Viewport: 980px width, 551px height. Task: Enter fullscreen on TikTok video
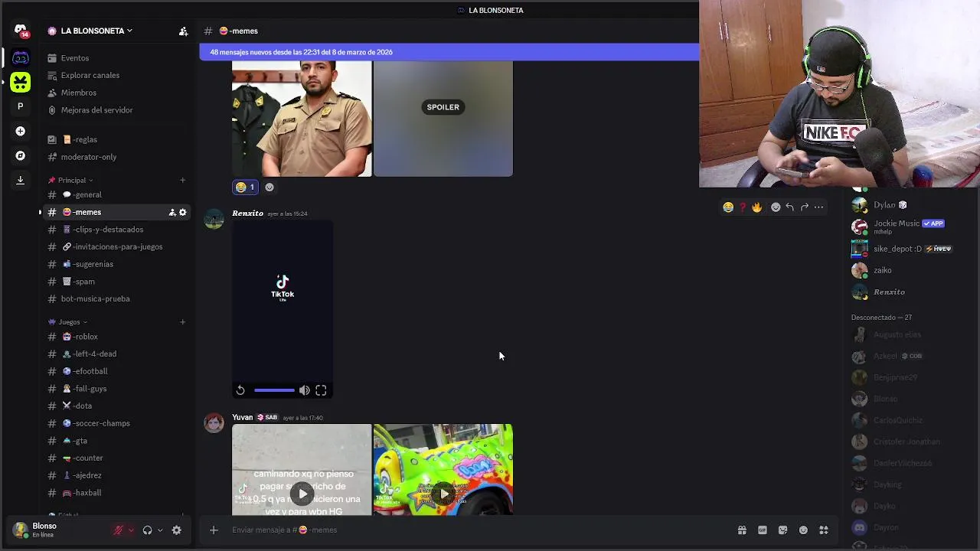click(x=321, y=390)
